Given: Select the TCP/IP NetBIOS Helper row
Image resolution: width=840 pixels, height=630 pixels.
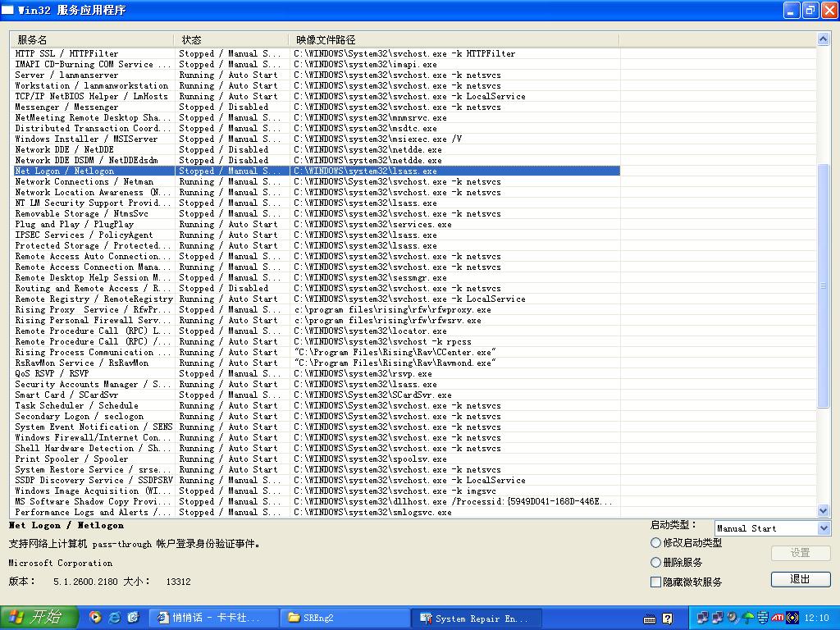Looking at the screenshot, I should [316, 97].
